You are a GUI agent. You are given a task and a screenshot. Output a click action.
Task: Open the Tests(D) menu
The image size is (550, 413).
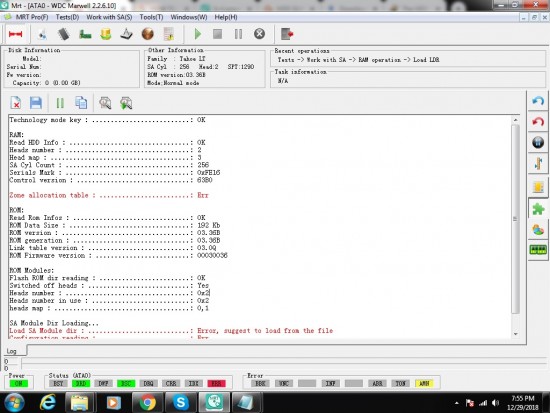(67, 17)
